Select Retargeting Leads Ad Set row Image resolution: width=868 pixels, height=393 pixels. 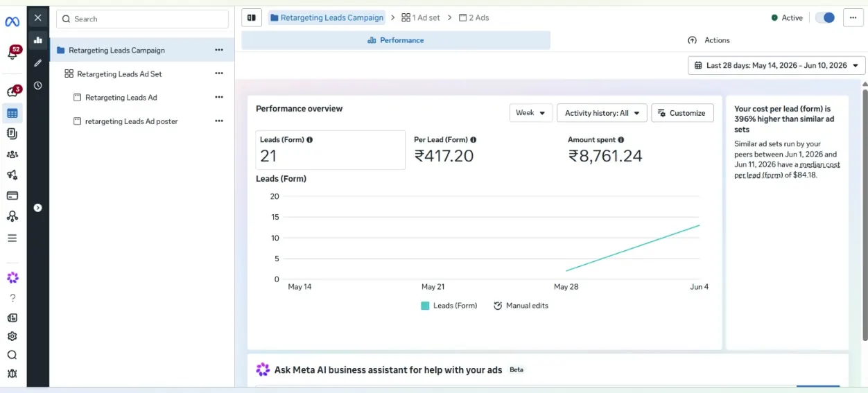pos(141,73)
